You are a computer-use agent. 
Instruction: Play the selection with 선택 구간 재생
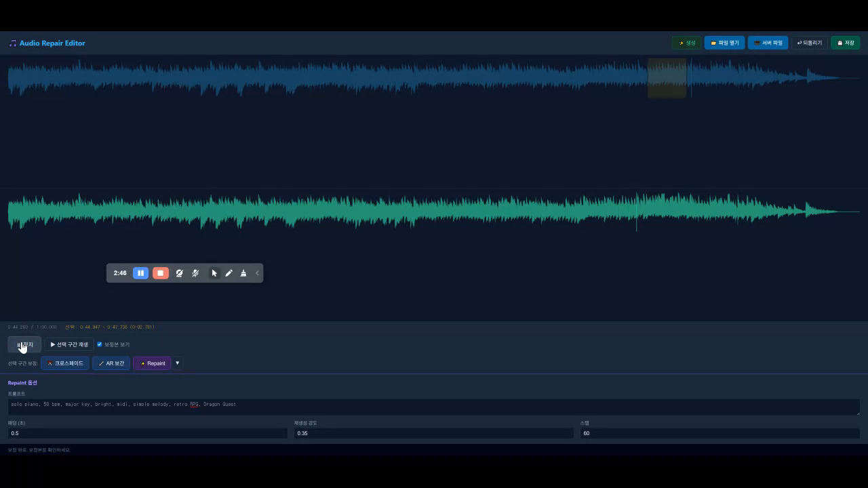click(69, 344)
